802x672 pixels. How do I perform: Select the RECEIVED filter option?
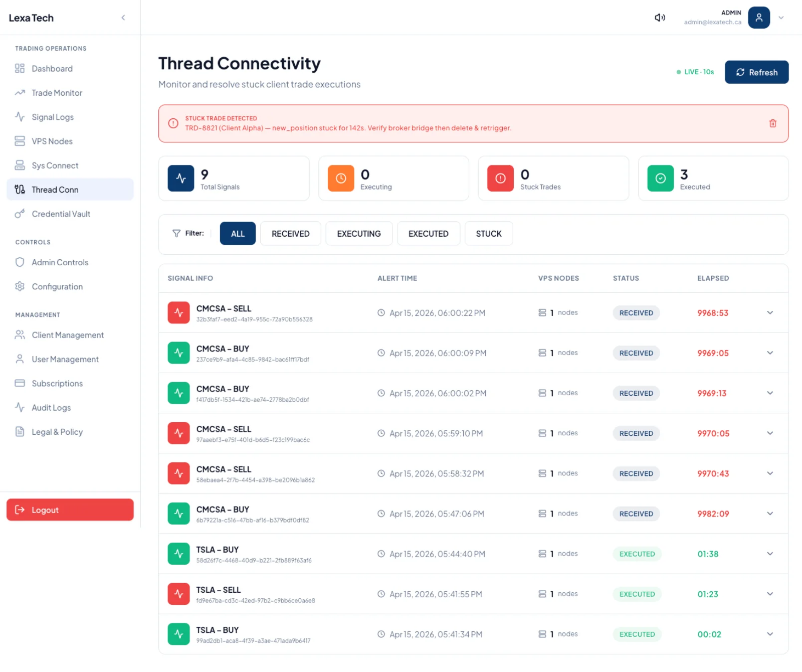tap(291, 234)
